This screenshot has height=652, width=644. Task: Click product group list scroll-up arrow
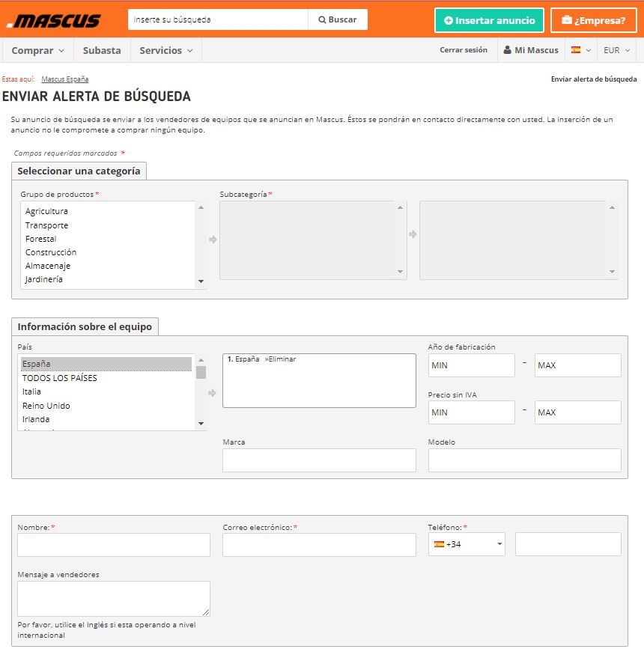point(201,207)
